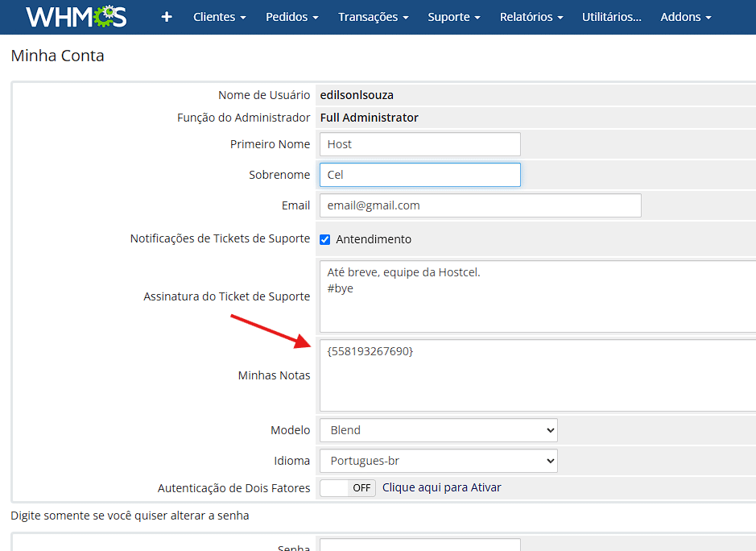Toggle the Antendimento ticket notification checkbox
Image resolution: width=756 pixels, height=551 pixels.
[325, 239]
